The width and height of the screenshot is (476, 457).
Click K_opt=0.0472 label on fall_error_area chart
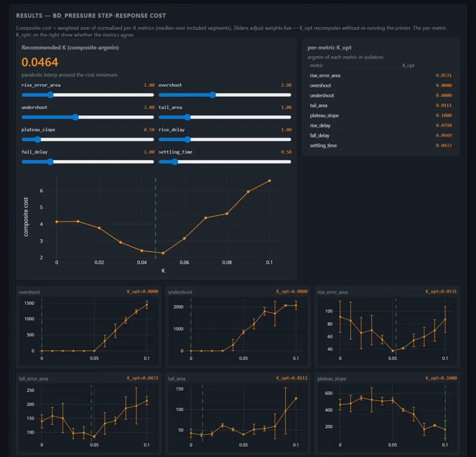tap(142, 378)
